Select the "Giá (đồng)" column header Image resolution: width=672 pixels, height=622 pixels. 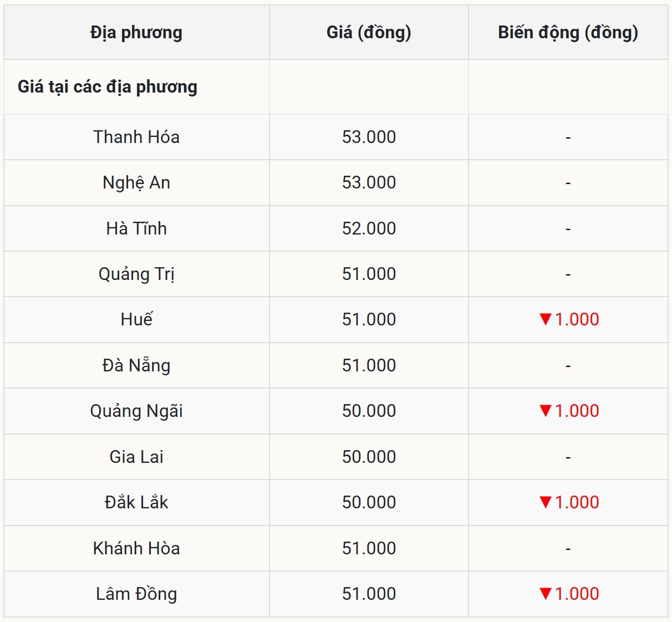[x=369, y=33]
